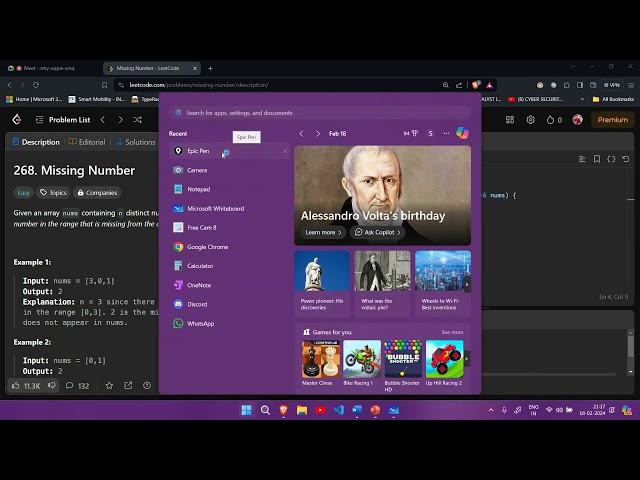
Task: Switch to Solutions tab
Action: 136,142
